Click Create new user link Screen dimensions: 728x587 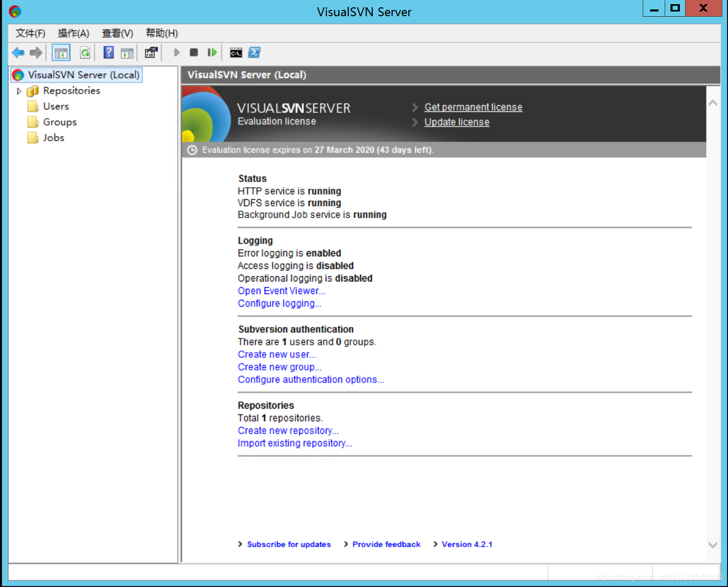[277, 354]
